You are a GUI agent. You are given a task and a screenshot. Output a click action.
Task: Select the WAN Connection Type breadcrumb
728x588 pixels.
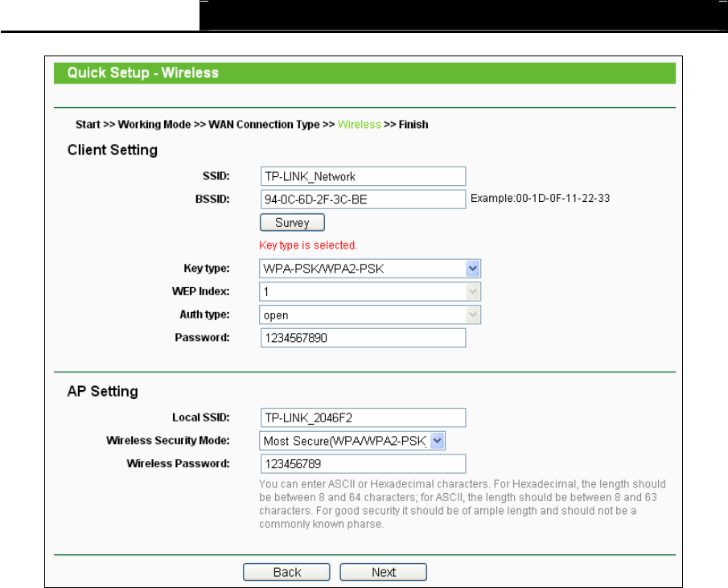264,125
